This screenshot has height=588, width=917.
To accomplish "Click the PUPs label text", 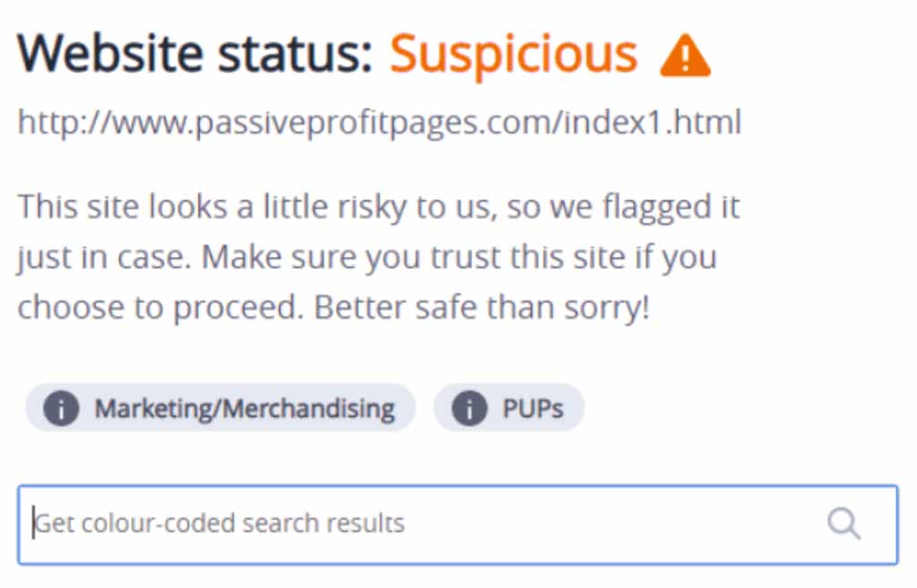I will 534,409.
